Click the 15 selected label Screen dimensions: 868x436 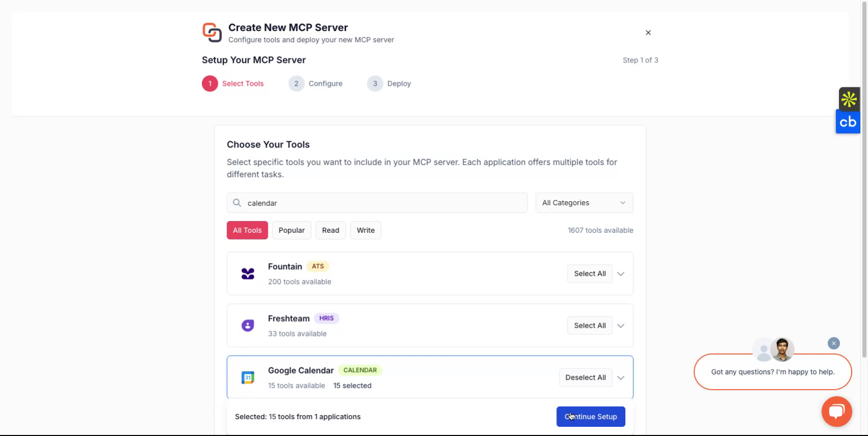click(x=352, y=385)
